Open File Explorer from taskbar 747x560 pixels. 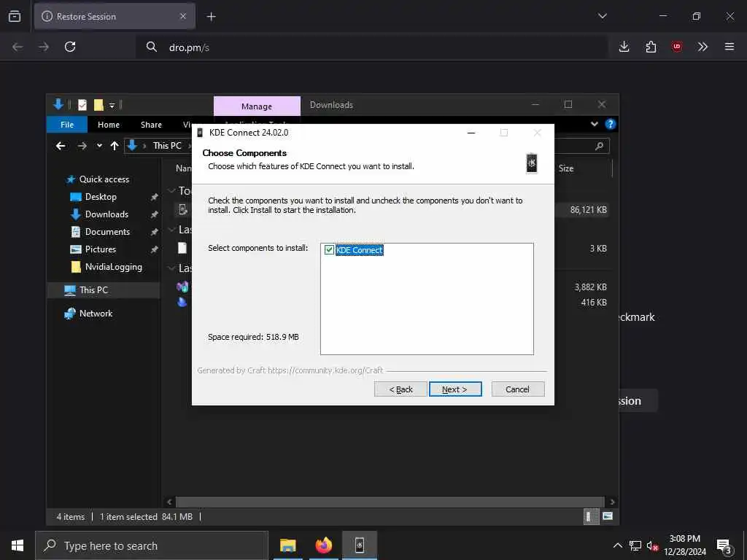[287, 545]
